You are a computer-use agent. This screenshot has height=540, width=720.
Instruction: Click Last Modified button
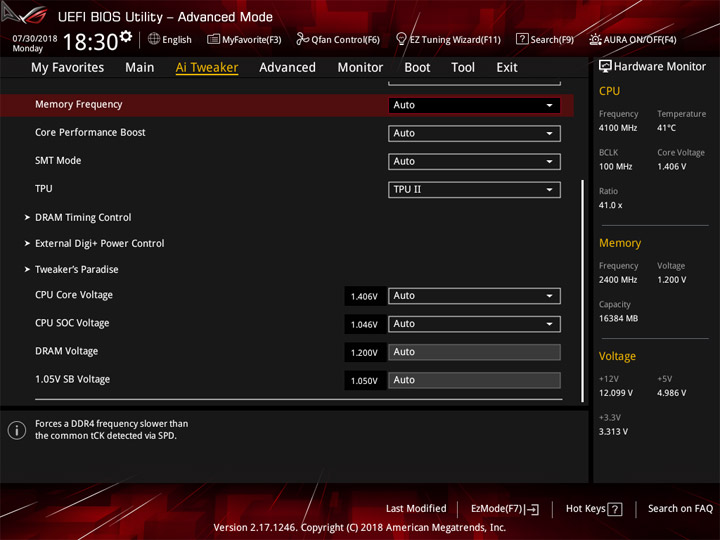(416, 509)
